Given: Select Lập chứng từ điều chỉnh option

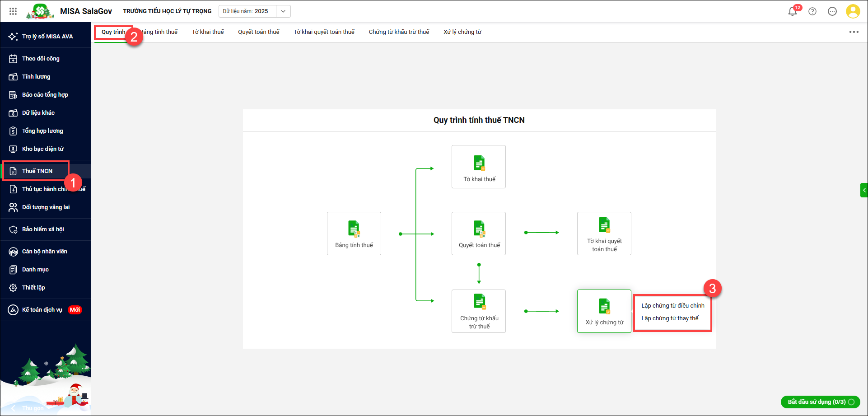Looking at the screenshot, I should coord(672,306).
